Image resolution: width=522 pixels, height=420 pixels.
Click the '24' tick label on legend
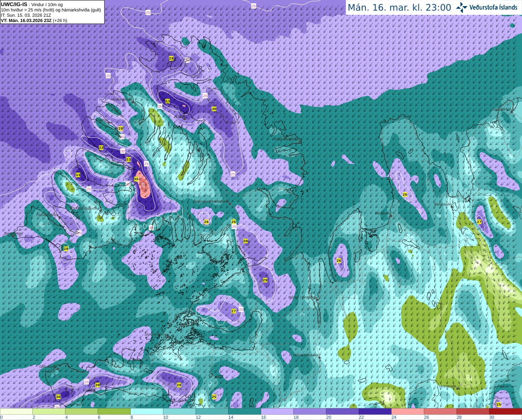click(x=394, y=417)
